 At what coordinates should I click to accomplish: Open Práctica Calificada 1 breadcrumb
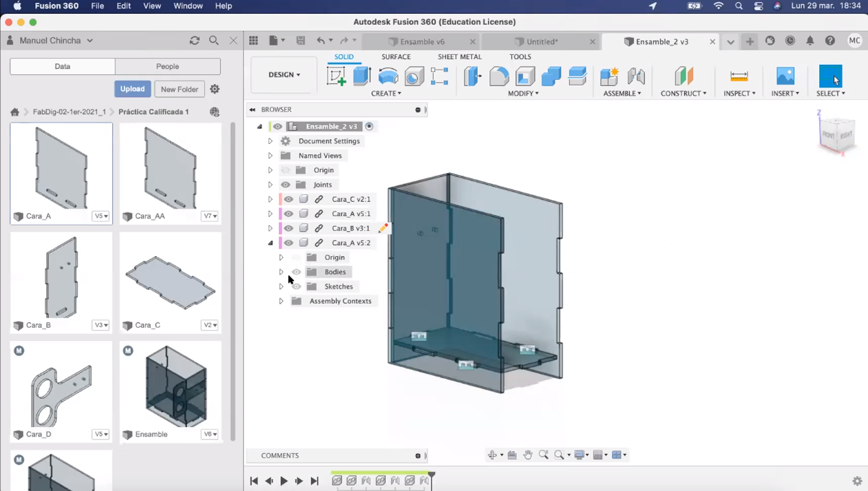154,112
